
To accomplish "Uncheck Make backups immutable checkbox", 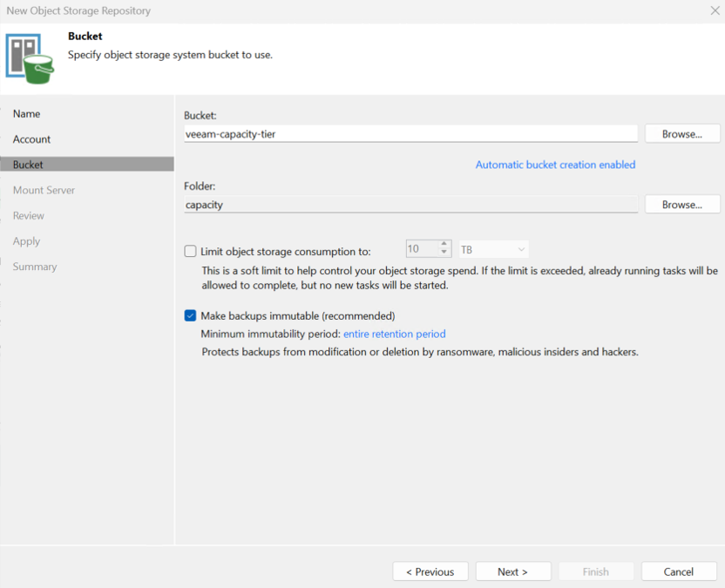I will tap(190, 315).
